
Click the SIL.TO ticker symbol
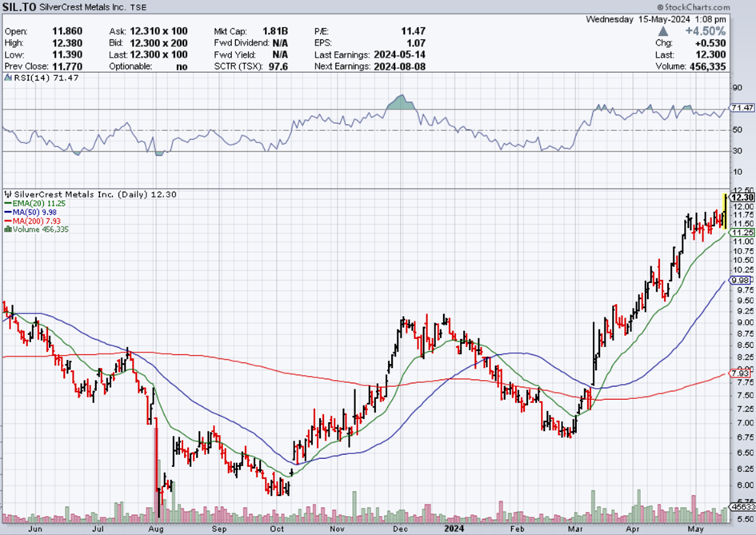coord(19,7)
